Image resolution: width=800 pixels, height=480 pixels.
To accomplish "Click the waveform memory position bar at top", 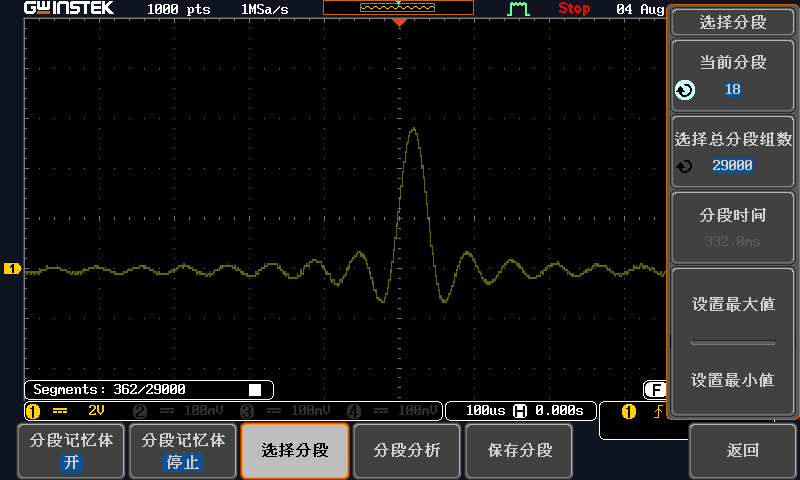I will coord(398,8).
